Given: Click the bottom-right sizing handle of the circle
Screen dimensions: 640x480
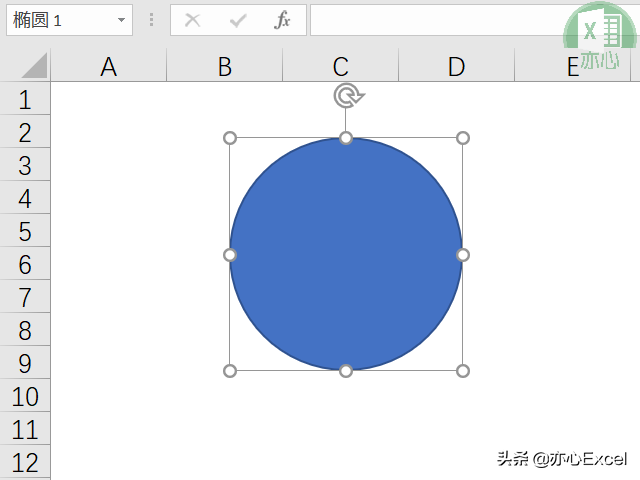Looking at the screenshot, I should [x=462, y=371].
